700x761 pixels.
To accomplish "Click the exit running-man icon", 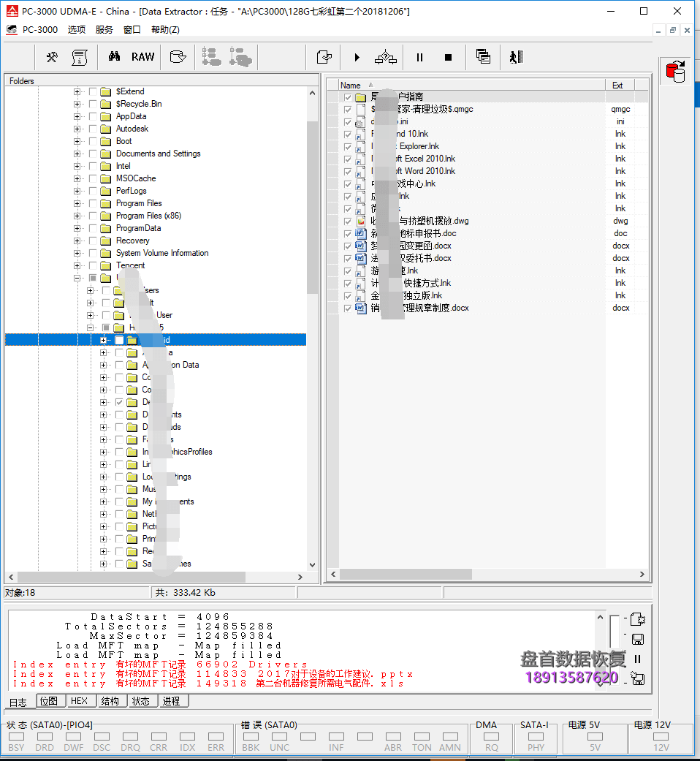I will click(516, 57).
